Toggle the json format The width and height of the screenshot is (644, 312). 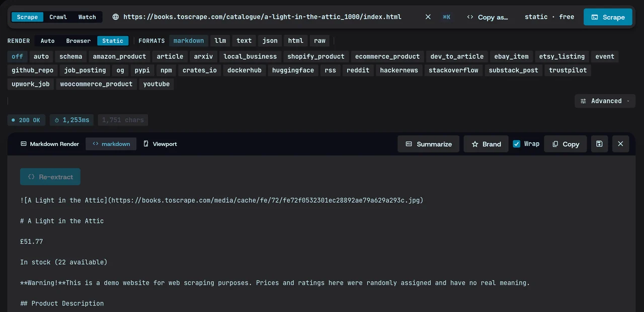270,41
